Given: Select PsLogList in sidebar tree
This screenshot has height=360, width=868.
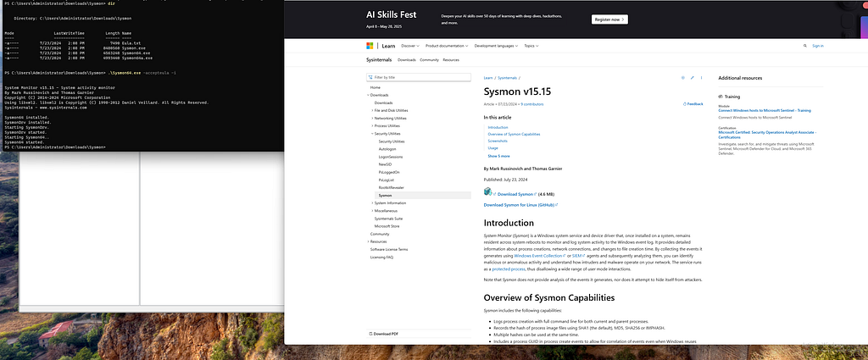Looking at the screenshot, I should click(387, 180).
